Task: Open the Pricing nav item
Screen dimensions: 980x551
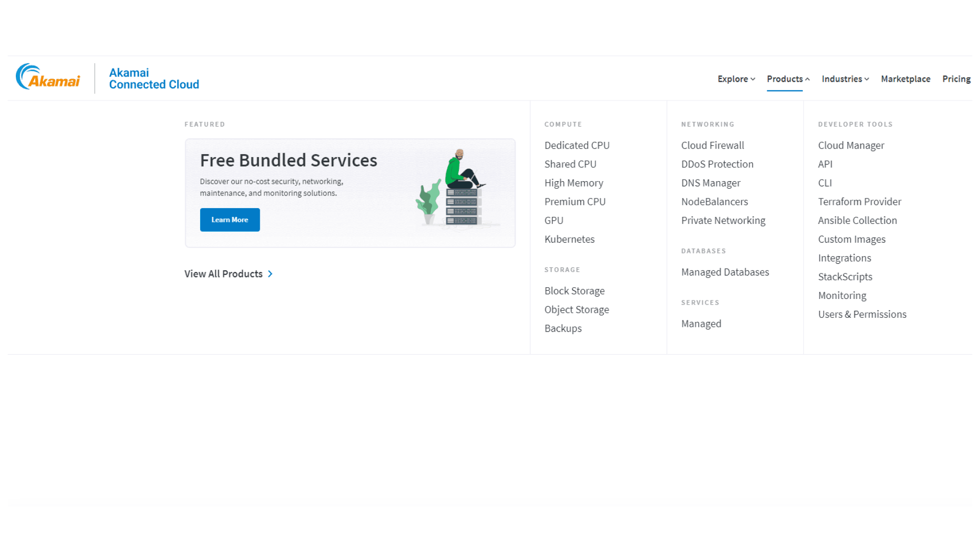Action: click(x=956, y=79)
